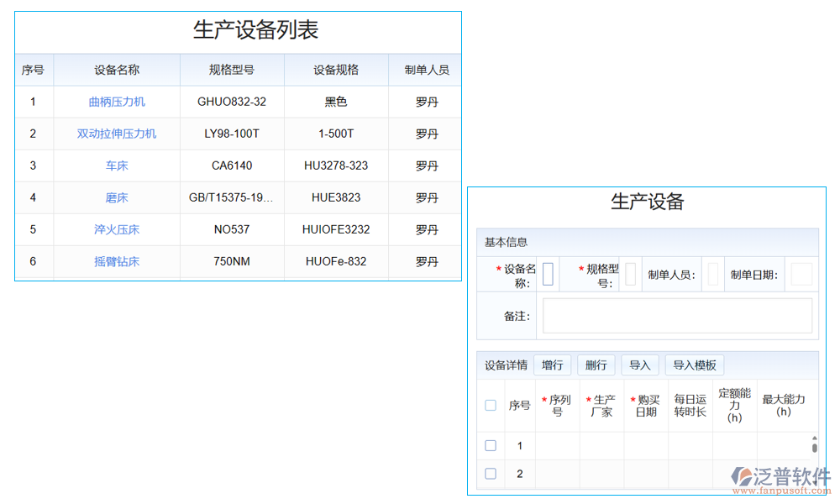
Task: Click into the 设备名称 input field
Action: tap(547, 274)
